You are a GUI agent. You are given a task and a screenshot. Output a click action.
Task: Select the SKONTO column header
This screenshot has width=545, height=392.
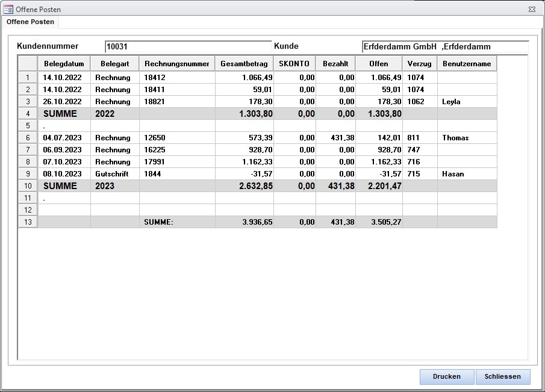click(294, 64)
